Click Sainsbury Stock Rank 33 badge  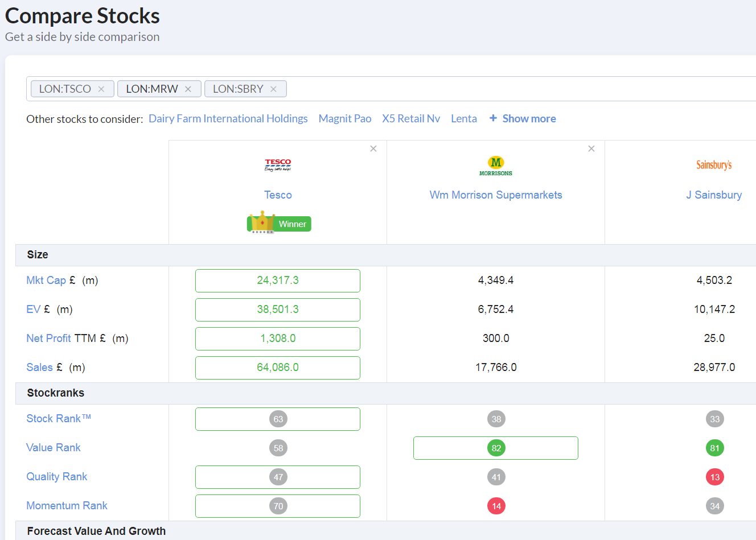(715, 419)
